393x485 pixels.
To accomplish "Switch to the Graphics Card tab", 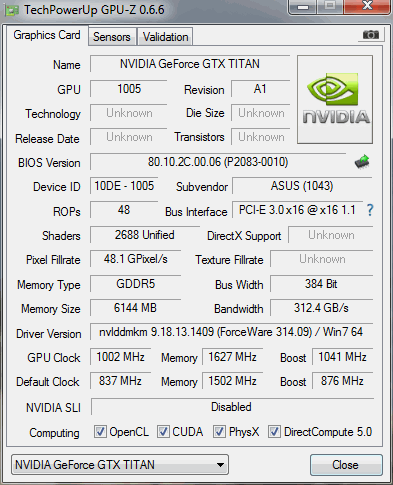I will tap(47, 35).
